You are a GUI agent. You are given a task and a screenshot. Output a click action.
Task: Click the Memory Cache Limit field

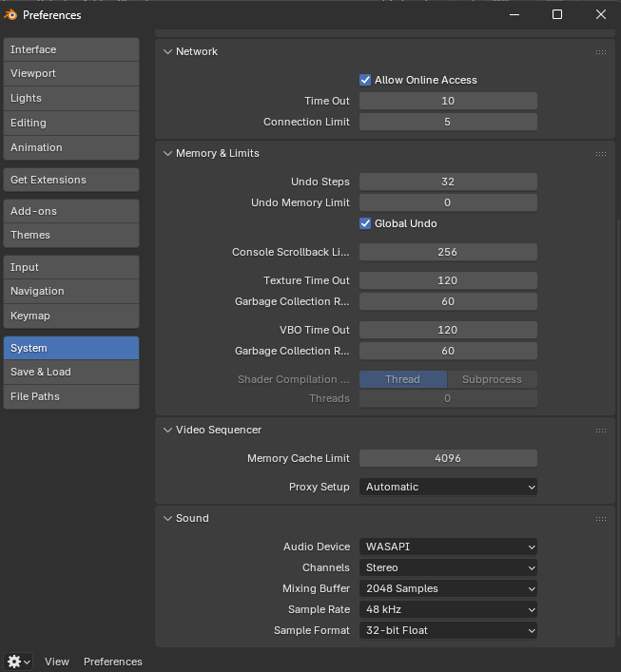coord(448,458)
